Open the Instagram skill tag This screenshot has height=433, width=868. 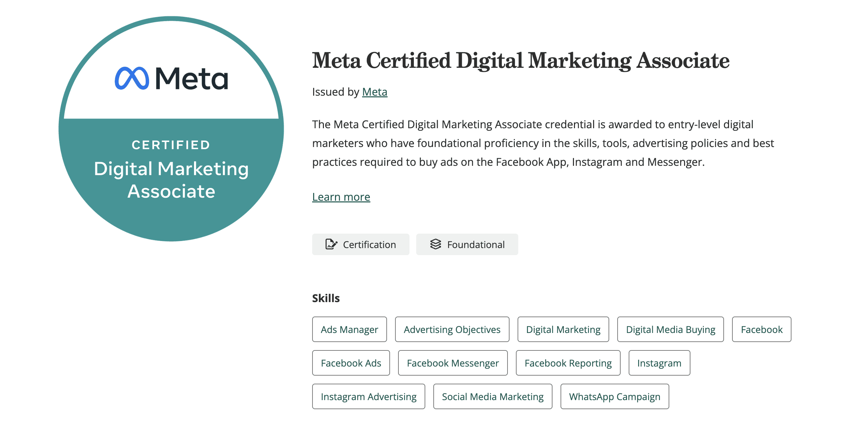(x=659, y=363)
